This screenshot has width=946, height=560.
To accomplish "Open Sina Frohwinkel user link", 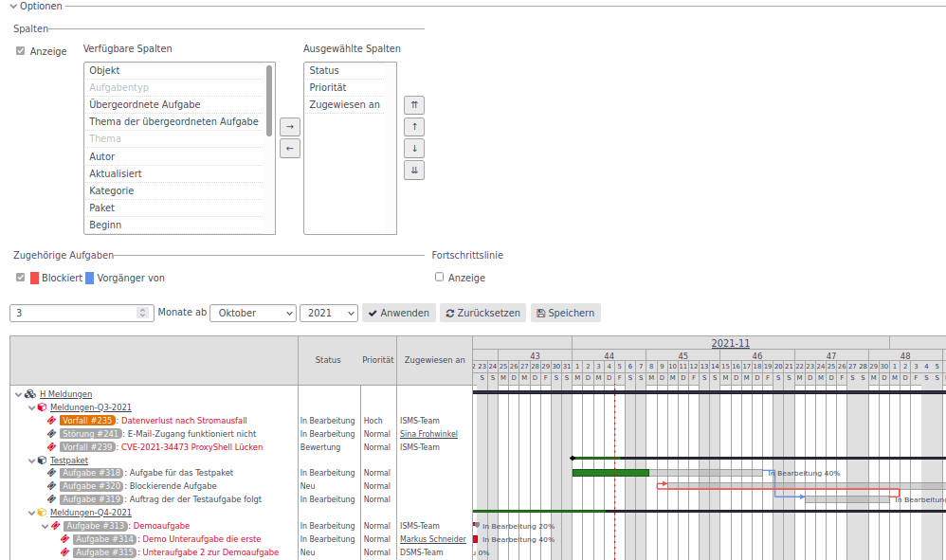I will [x=429, y=433].
